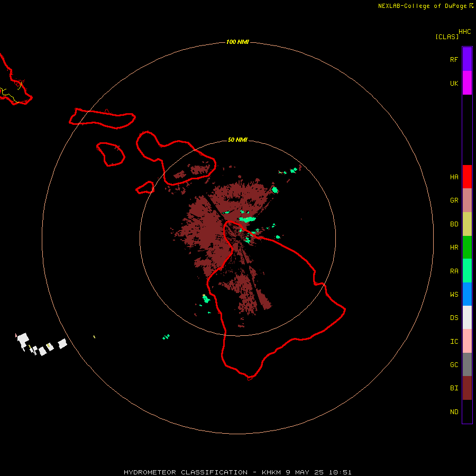476x476 pixels.
Task: Click the DS legend label
Action: [454, 318]
